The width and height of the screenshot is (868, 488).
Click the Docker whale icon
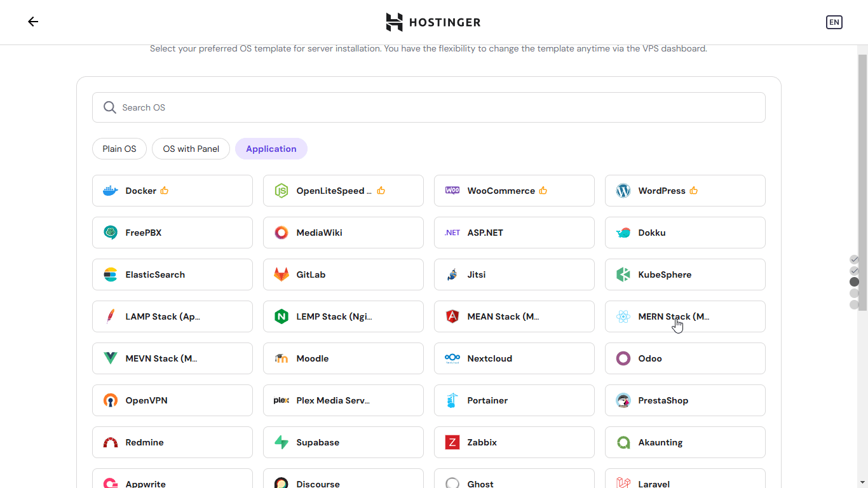[x=111, y=191]
